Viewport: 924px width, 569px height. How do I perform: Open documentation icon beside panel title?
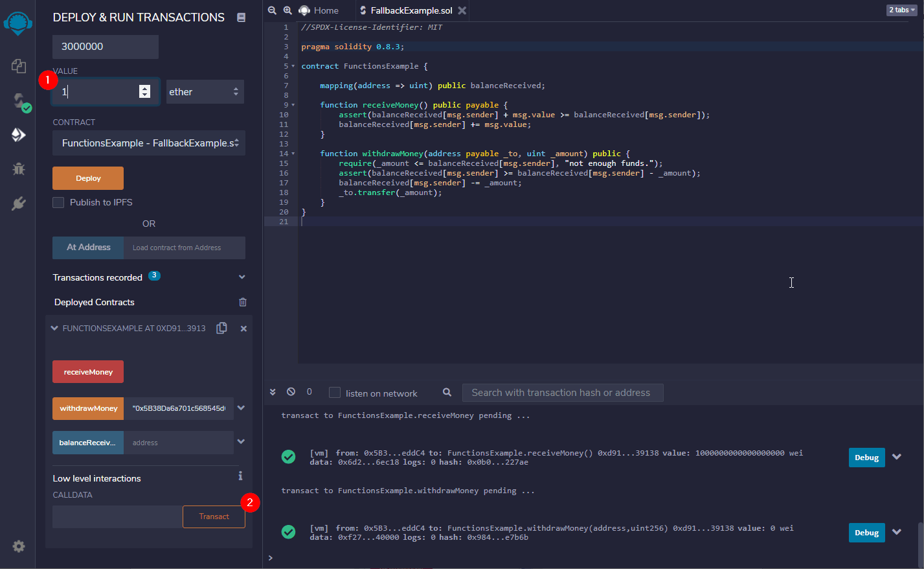pos(241,17)
